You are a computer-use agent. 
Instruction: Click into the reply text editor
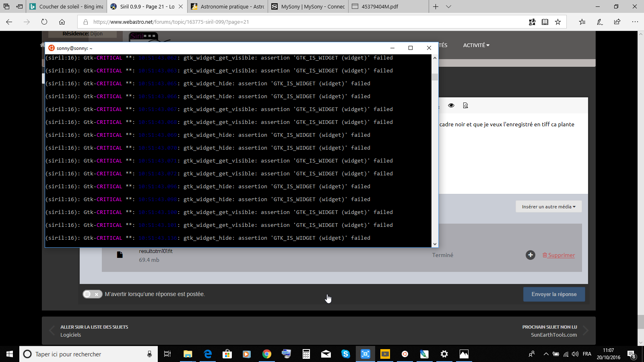[513, 154]
